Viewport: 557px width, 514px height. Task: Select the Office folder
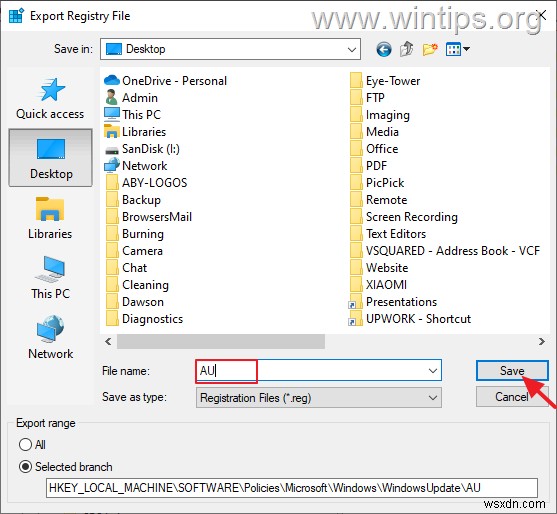point(374,149)
